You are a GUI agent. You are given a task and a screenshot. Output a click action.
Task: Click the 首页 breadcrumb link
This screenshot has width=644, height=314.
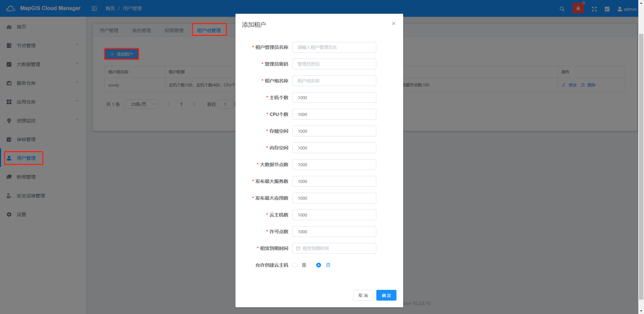coord(110,8)
